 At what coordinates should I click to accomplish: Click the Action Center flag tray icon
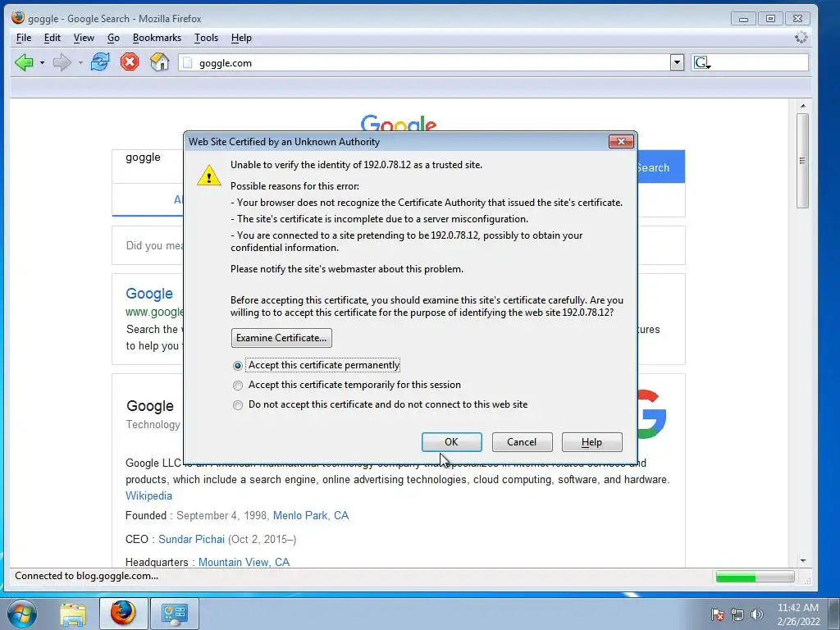pyautogui.click(x=718, y=614)
